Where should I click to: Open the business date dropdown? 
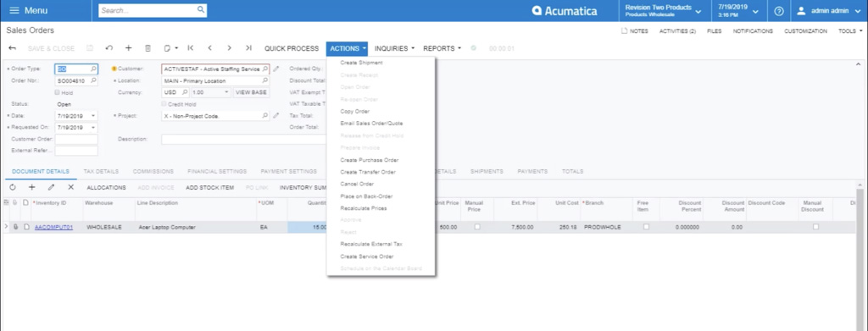[x=738, y=10]
